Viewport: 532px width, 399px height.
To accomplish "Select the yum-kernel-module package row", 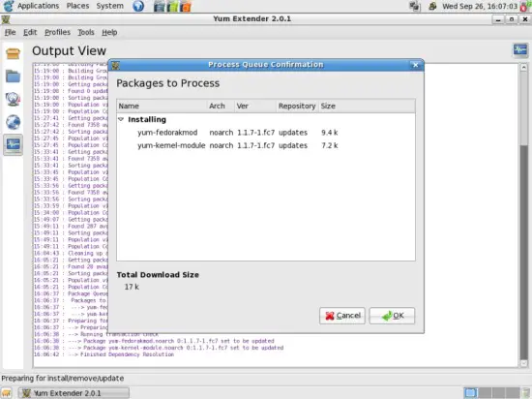I will 266,145.
